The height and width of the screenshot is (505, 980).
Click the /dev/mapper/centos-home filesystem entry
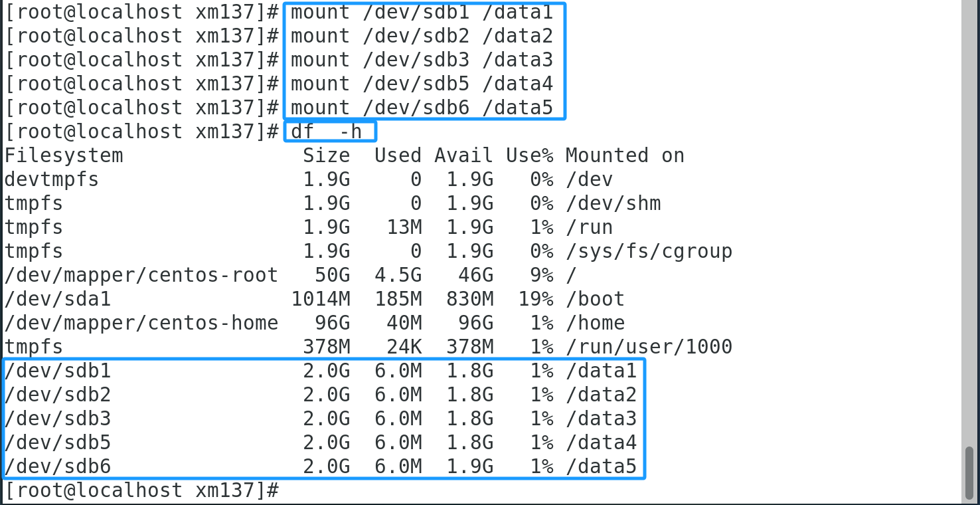(x=141, y=323)
